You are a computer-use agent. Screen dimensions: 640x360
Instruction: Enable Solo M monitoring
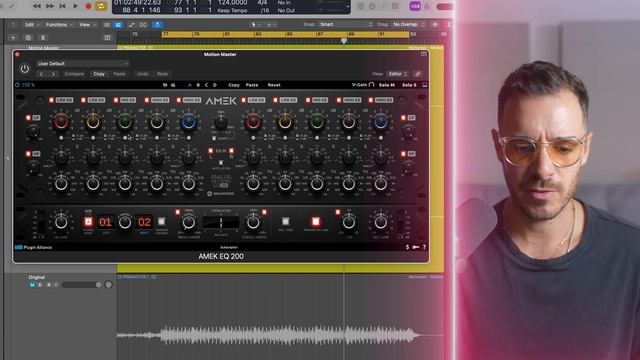387,85
